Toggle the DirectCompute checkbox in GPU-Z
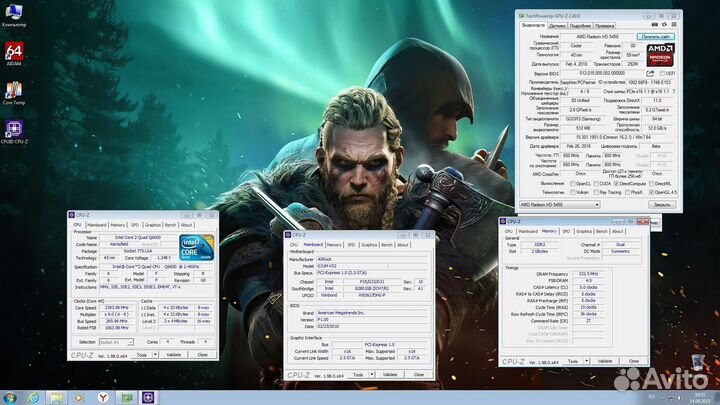This screenshot has width=720, height=405. [616, 184]
